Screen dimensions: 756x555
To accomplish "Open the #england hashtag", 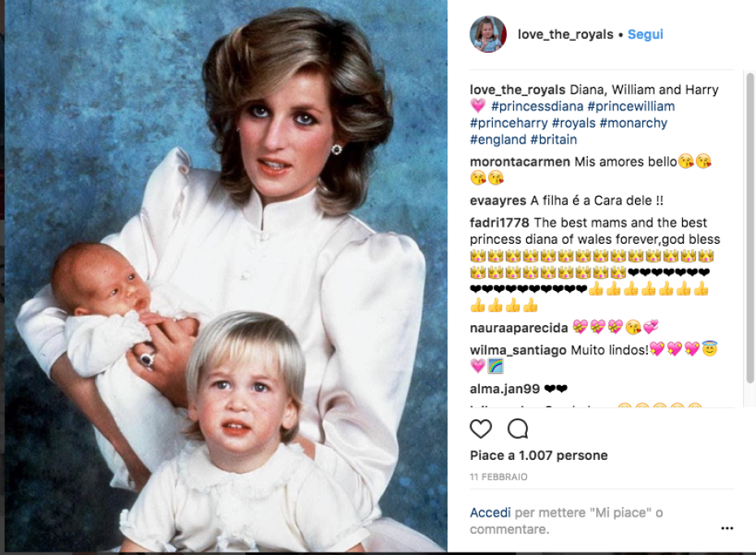I will pos(498,140).
